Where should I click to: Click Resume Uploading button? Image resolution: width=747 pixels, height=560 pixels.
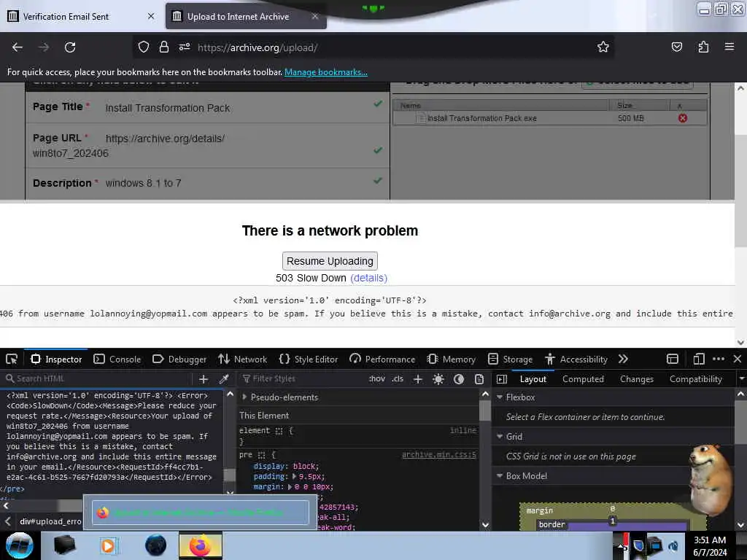[x=330, y=261]
